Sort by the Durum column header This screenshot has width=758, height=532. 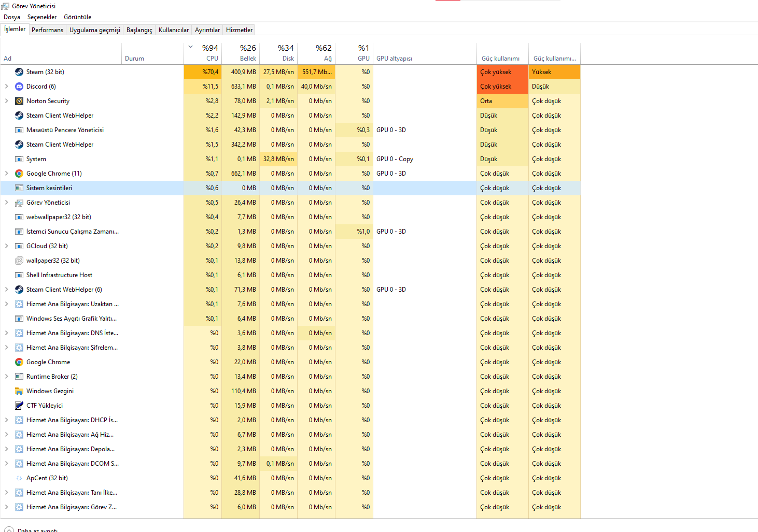pos(153,53)
